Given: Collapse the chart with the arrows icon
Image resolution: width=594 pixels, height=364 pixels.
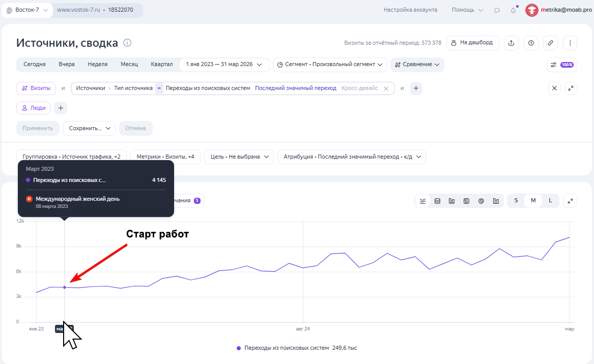Looking at the screenshot, I should [x=570, y=201].
